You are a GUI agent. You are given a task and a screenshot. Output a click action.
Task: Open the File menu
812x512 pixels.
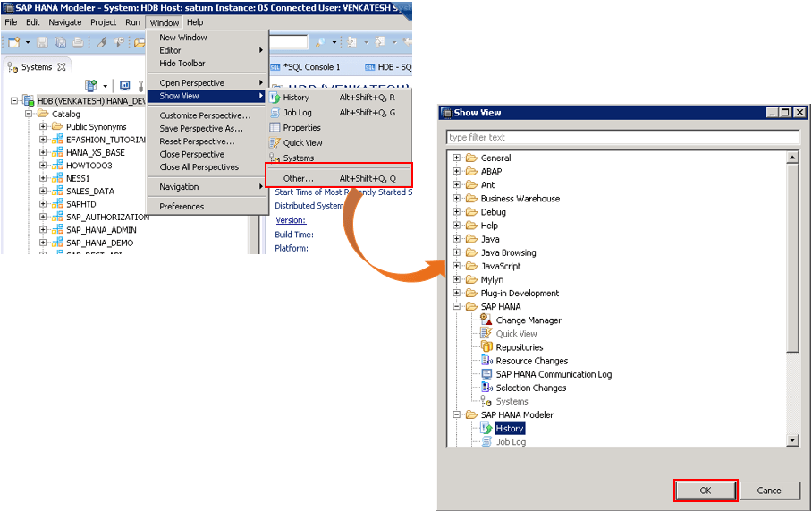[11, 22]
